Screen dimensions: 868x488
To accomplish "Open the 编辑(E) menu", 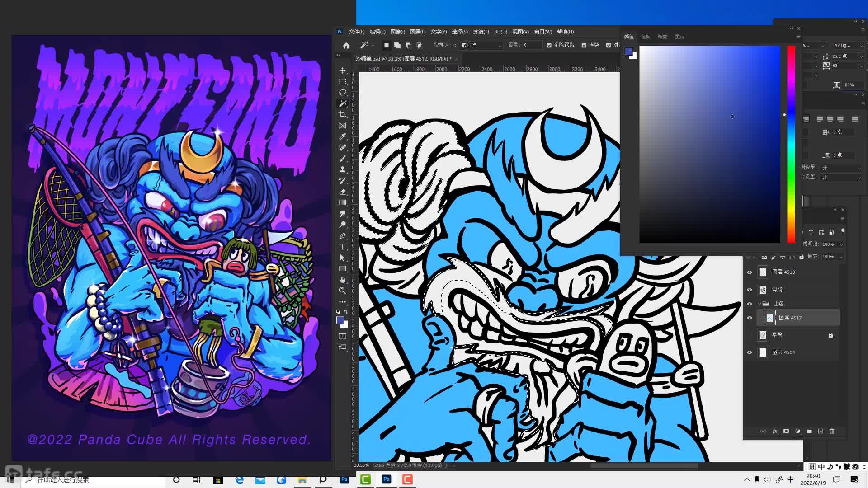I will [x=377, y=32].
